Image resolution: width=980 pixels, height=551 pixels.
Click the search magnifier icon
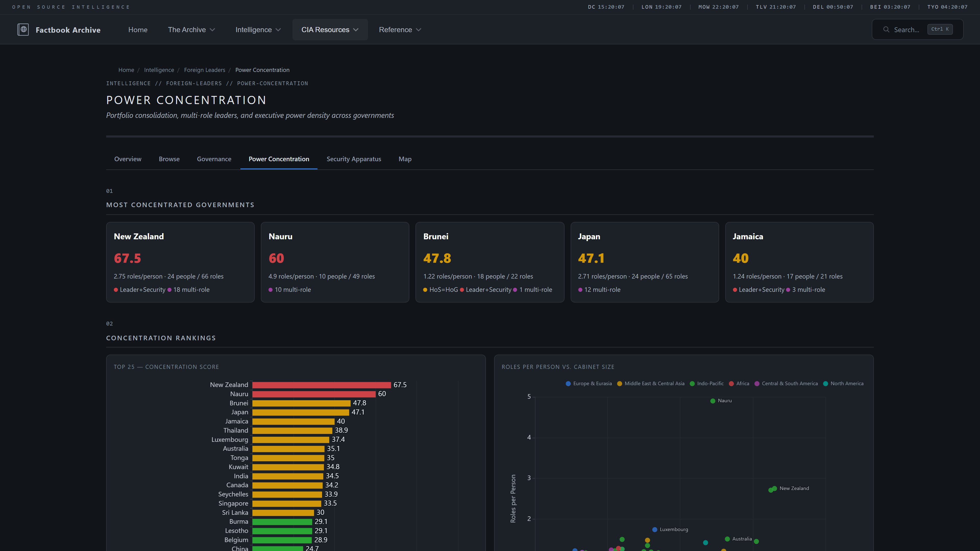pyautogui.click(x=886, y=30)
